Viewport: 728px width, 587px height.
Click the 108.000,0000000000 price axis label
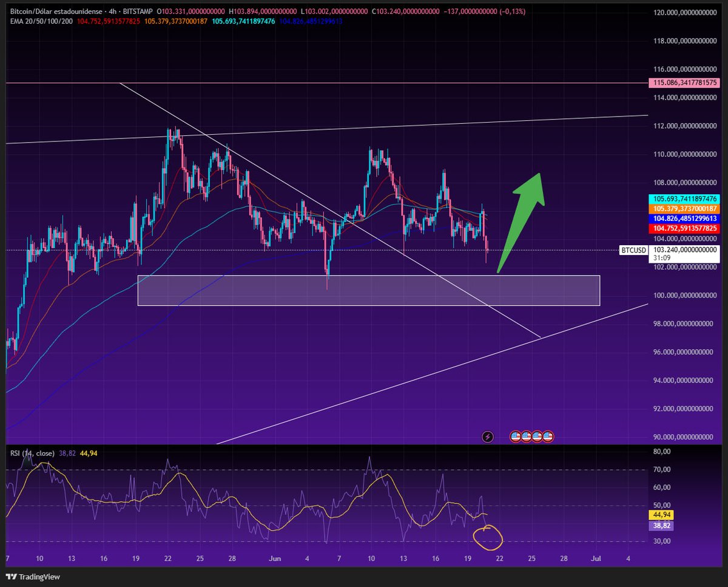point(684,183)
